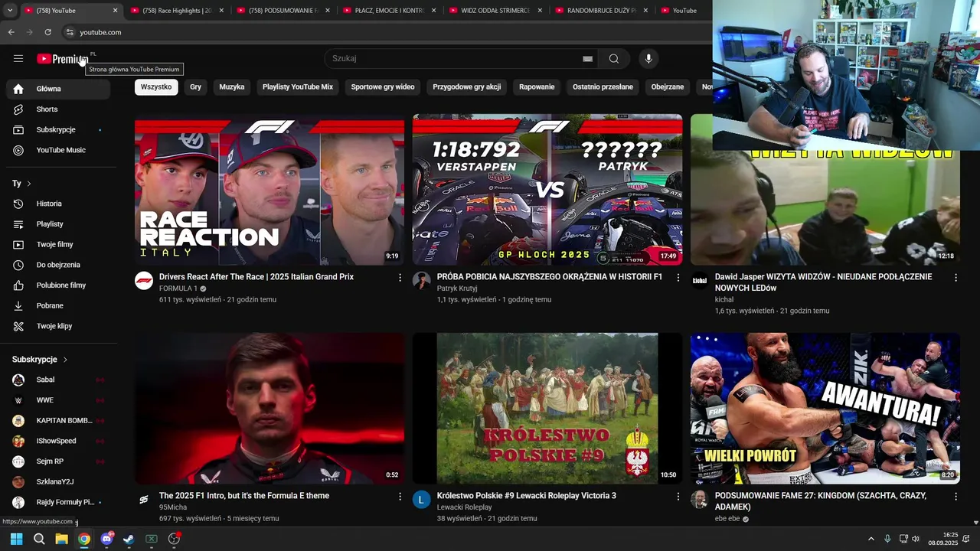Select the Gry filter chip

[x=196, y=87]
